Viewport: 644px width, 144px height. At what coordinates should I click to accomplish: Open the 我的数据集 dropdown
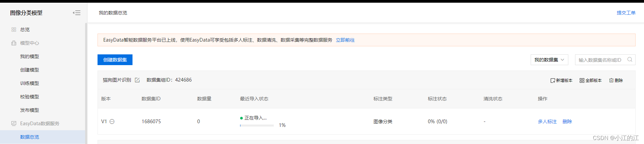click(550, 60)
